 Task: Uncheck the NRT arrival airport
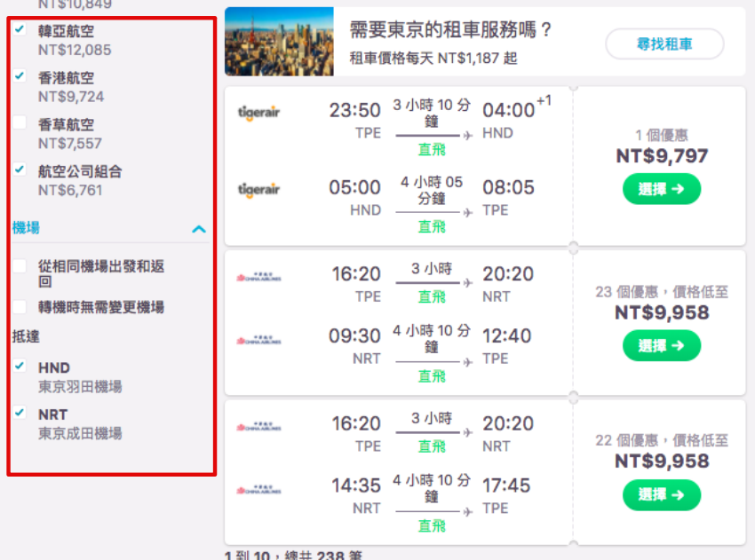tap(20, 413)
